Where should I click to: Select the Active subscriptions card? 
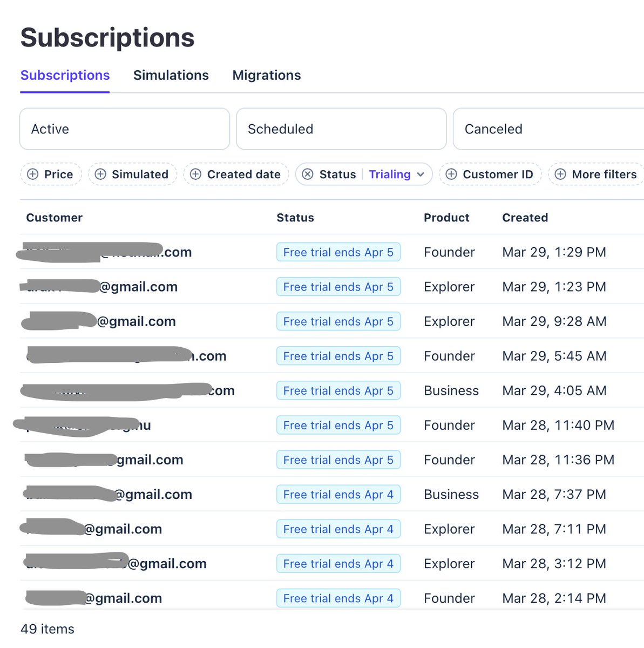tap(125, 129)
